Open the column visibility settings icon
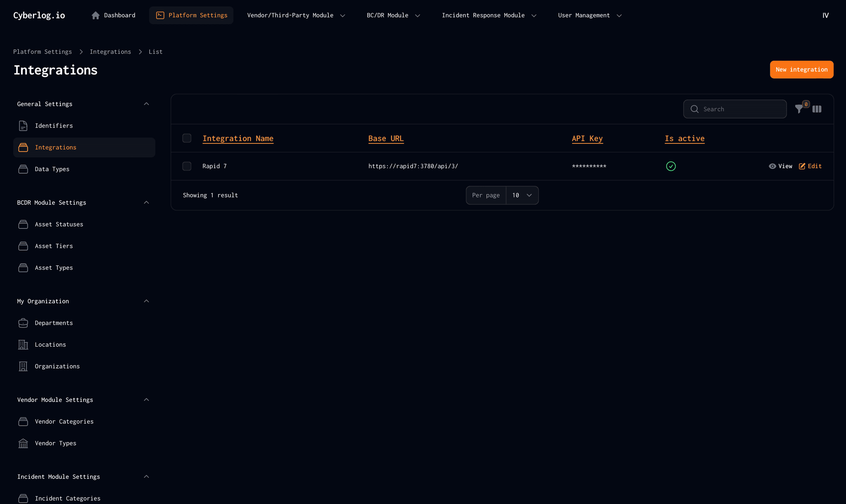This screenshot has width=846, height=504. coord(817,109)
